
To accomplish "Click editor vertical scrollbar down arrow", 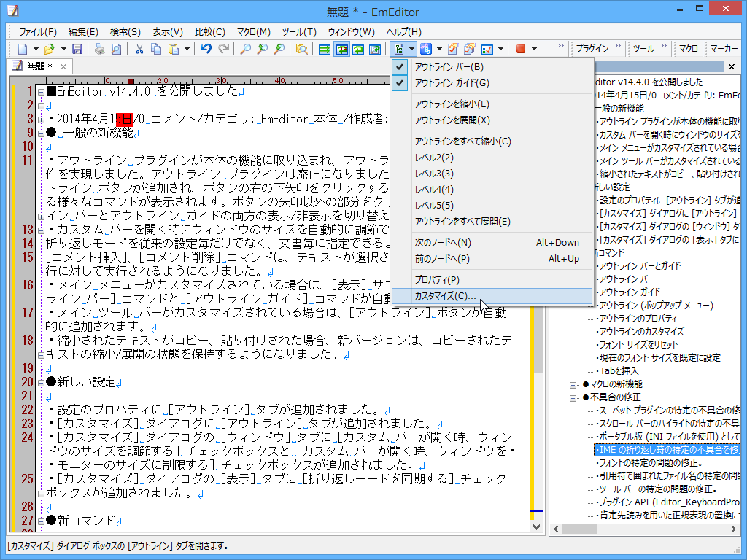I will tap(536, 526).
